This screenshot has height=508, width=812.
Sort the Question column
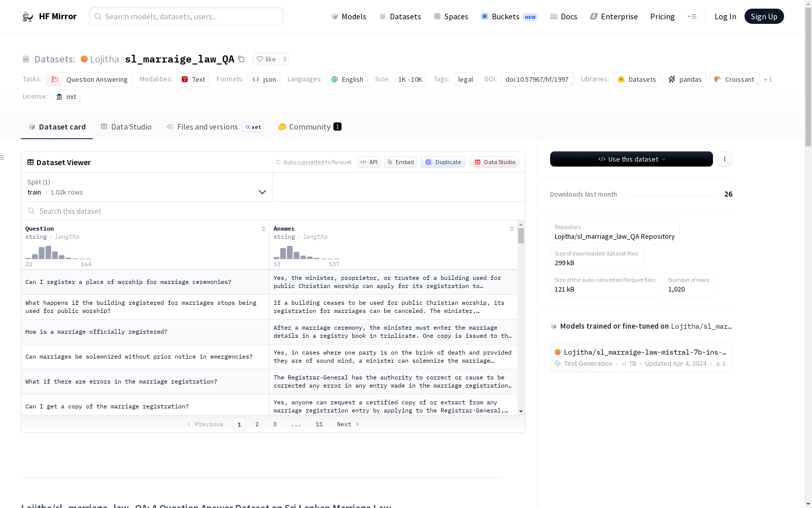click(x=263, y=229)
